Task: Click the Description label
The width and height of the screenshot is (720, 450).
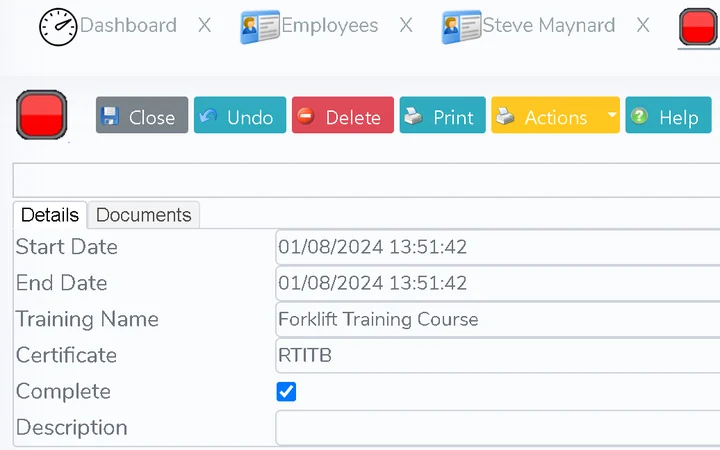Action: click(x=72, y=428)
